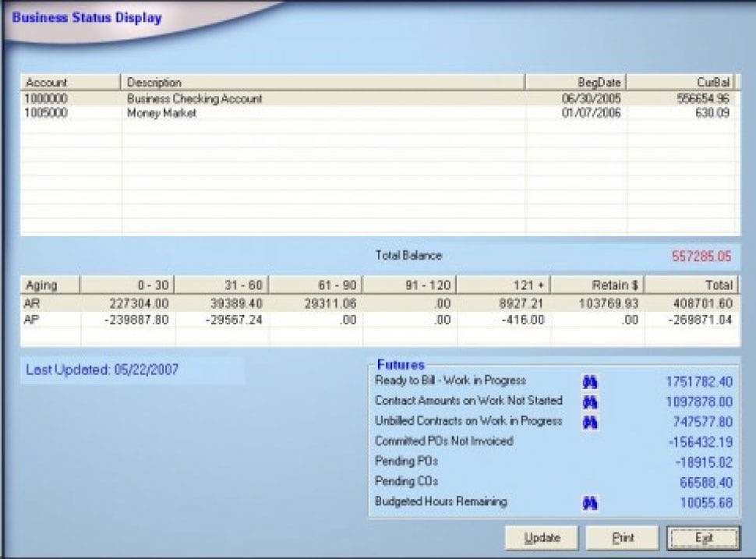Click the aging Total column header
The image size is (756, 559).
[691, 285]
